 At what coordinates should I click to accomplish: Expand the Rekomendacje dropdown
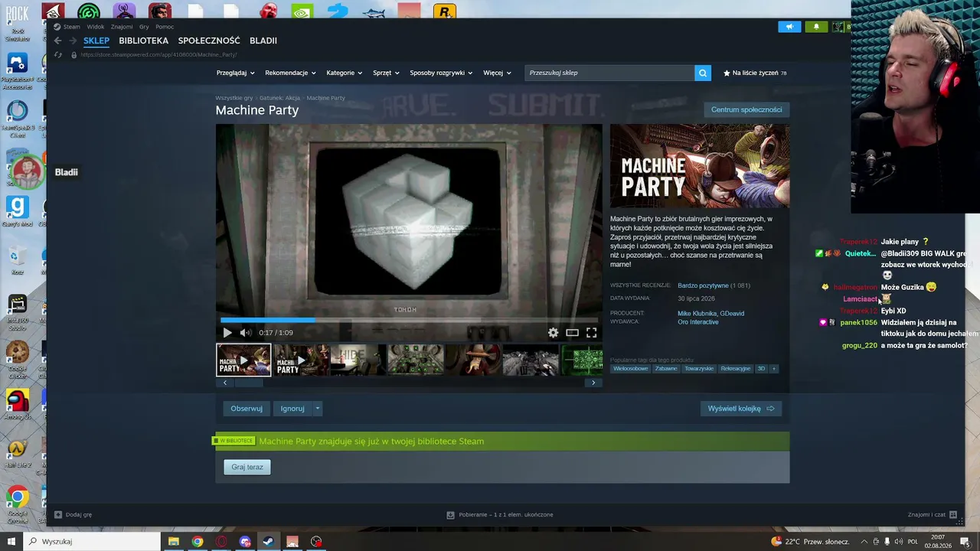[x=291, y=73]
